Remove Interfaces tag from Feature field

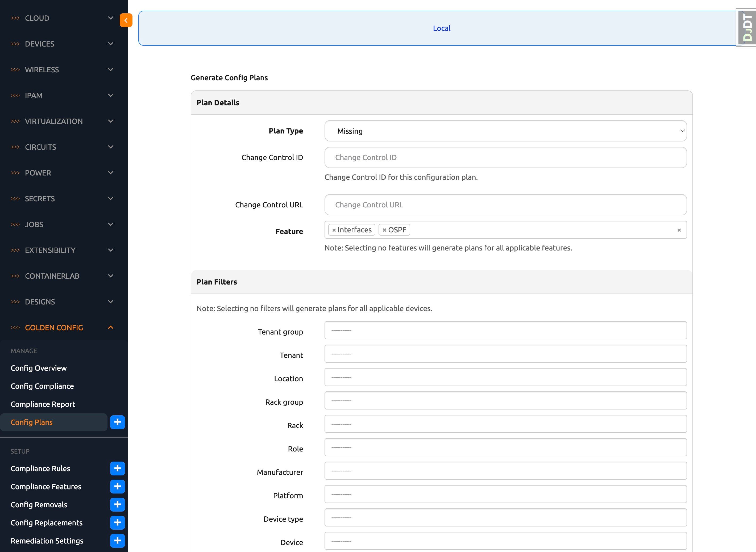334,230
